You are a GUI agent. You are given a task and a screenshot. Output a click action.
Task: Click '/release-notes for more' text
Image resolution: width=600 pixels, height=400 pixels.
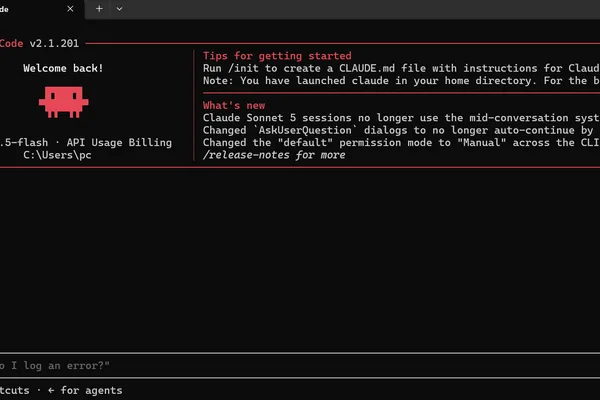pyautogui.click(x=274, y=155)
